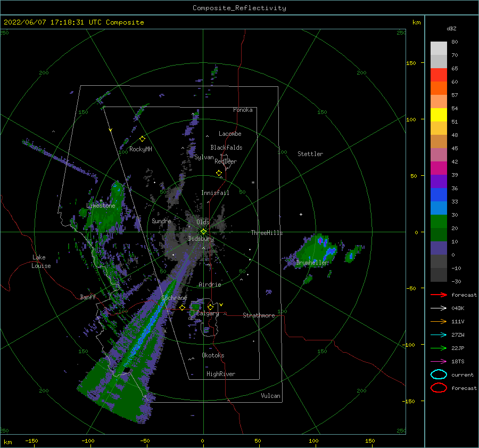
Task: Click the white 04DK arrow legend icon
Action: (x=439, y=308)
